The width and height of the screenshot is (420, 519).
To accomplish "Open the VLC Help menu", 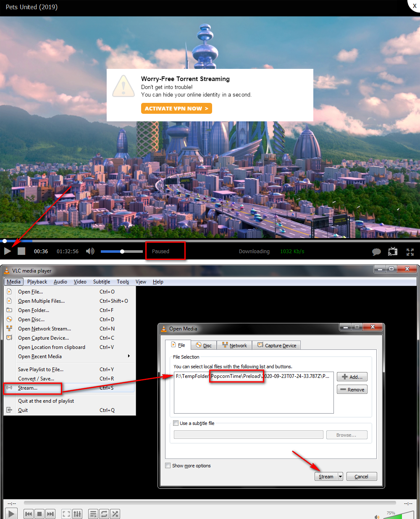I will 158,282.
